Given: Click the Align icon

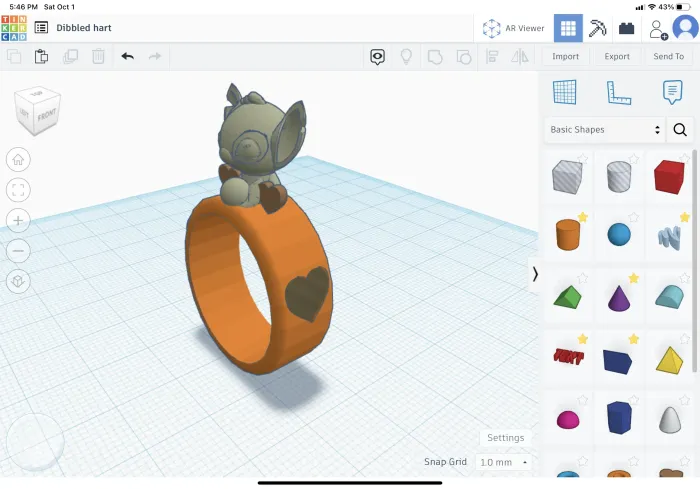Looking at the screenshot, I should tap(492, 57).
